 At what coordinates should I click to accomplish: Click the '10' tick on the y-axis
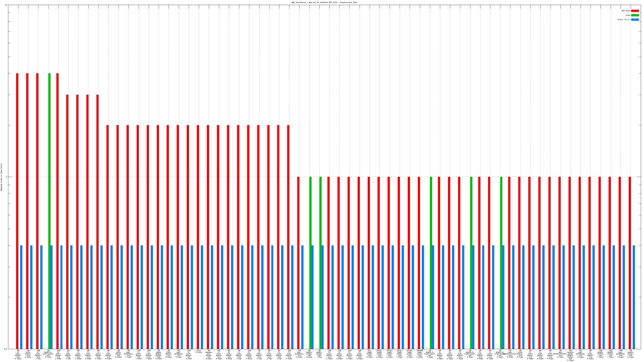click(6, 5)
